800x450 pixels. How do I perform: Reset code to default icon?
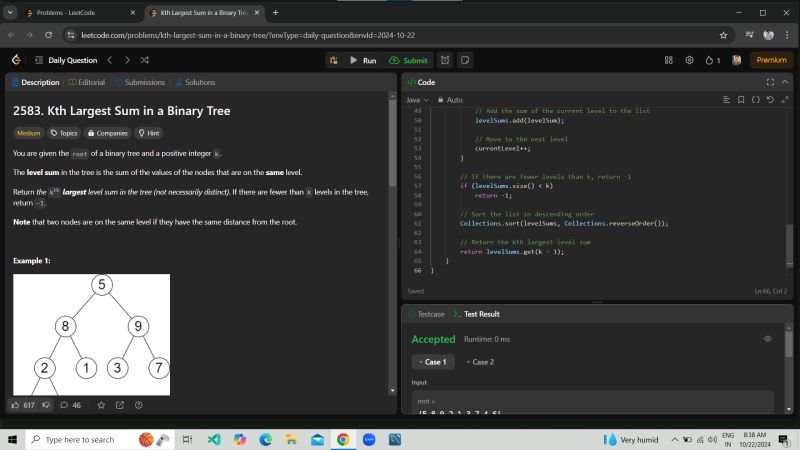[x=770, y=99]
